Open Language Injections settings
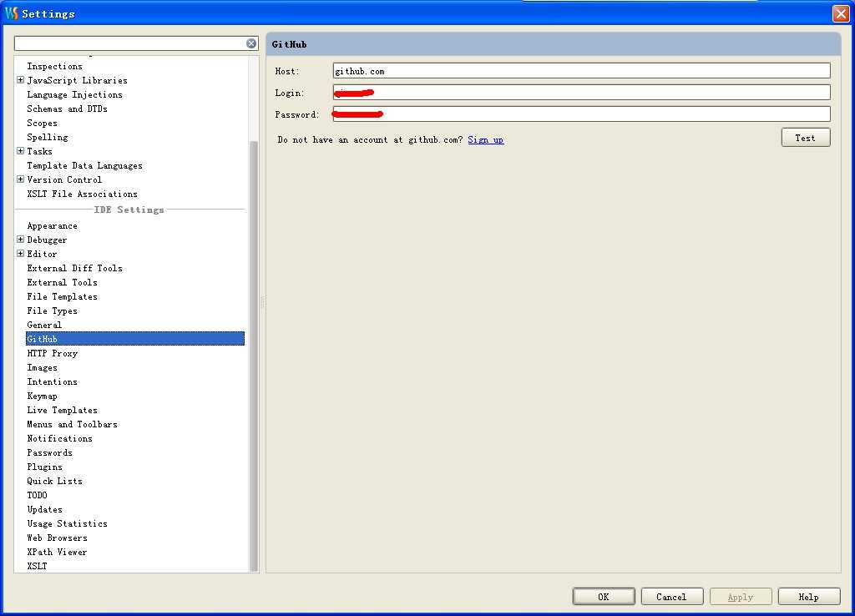855x616 pixels. click(74, 95)
